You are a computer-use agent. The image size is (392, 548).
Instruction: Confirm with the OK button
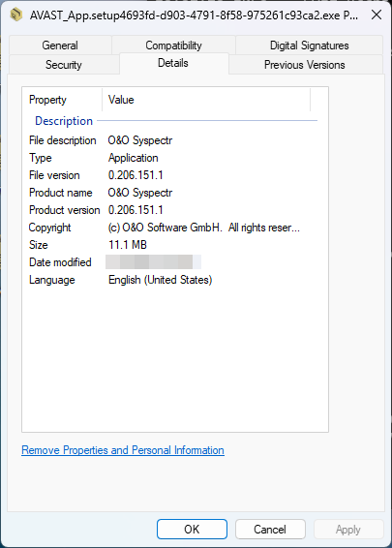click(x=192, y=530)
